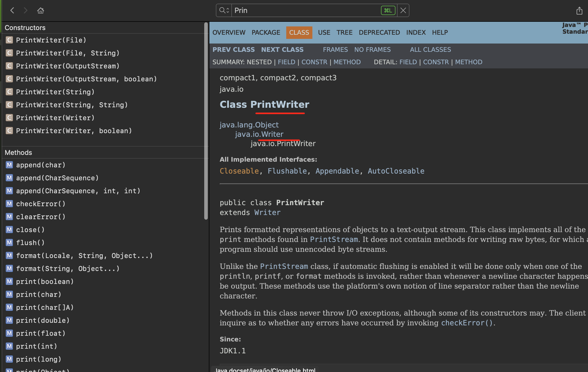
Task: Click the NEXT CLASS link
Action: (282, 49)
